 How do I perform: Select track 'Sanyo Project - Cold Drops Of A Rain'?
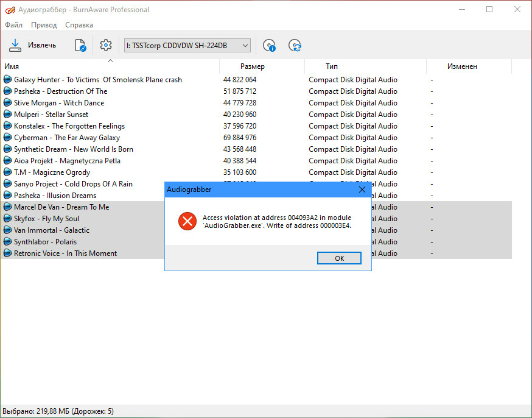[x=73, y=183]
